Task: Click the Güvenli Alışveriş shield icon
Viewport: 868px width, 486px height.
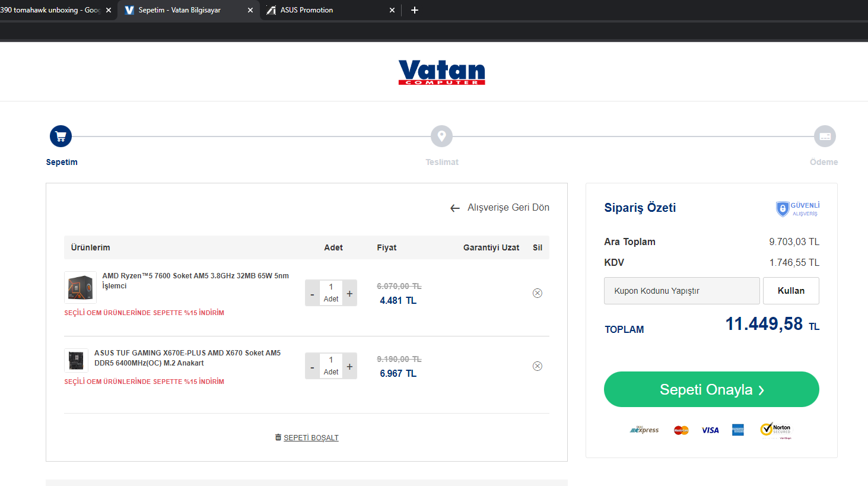Action: pyautogui.click(x=783, y=208)
